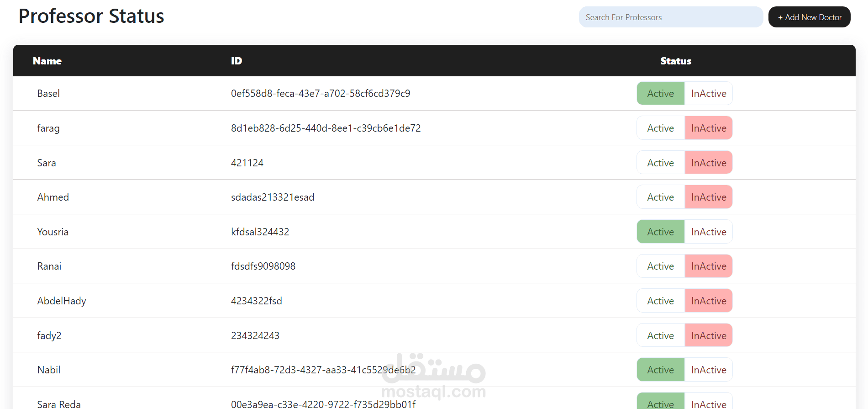Mark Nabil as Active
The image size is (868, 409).
pos(661,370)
